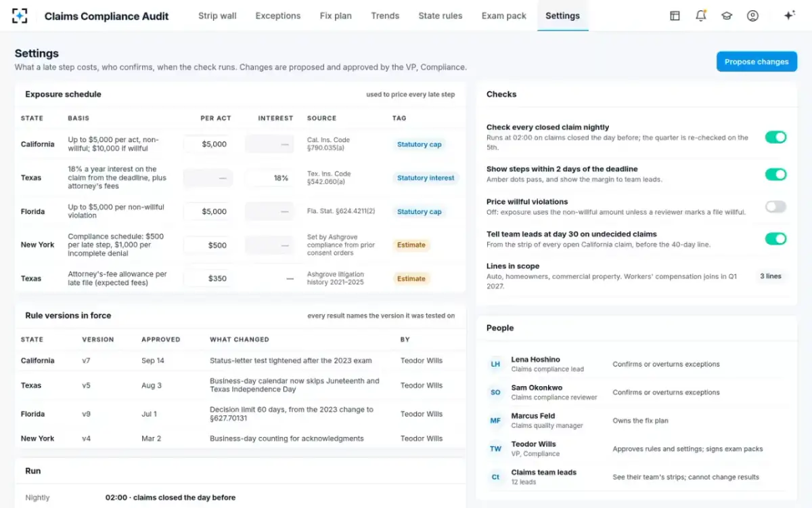Click the empty California interest field

[x=269, y=144]
